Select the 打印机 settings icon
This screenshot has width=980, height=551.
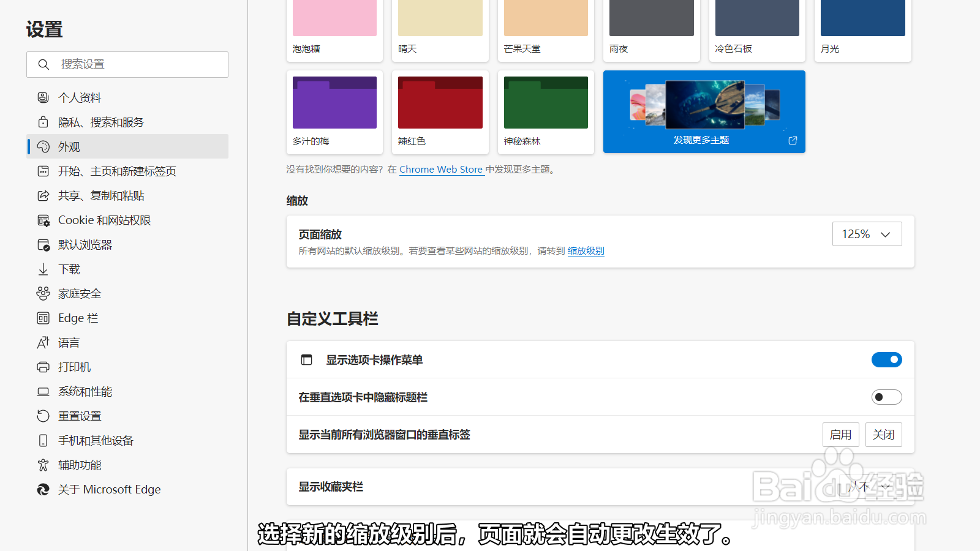tap(43, 367)
